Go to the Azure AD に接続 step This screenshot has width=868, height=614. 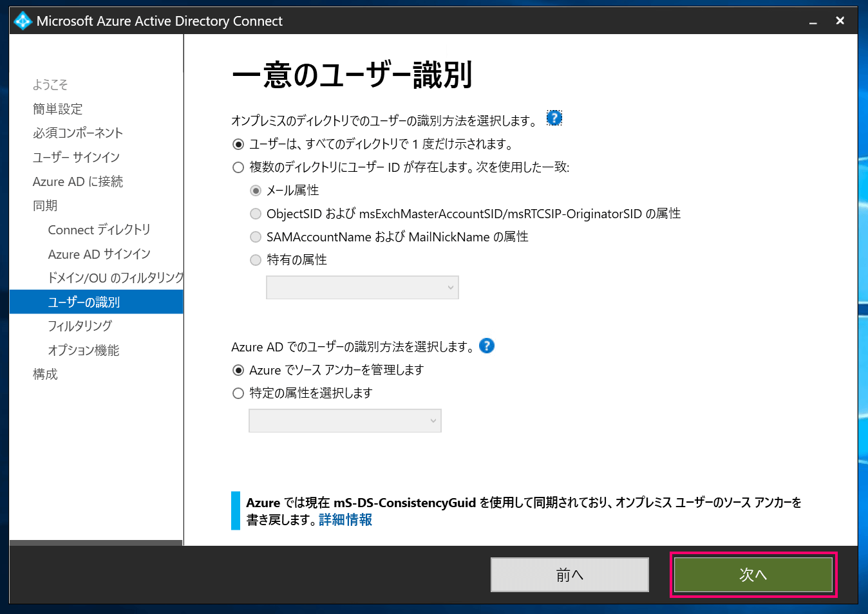click(x=78, y=181)
